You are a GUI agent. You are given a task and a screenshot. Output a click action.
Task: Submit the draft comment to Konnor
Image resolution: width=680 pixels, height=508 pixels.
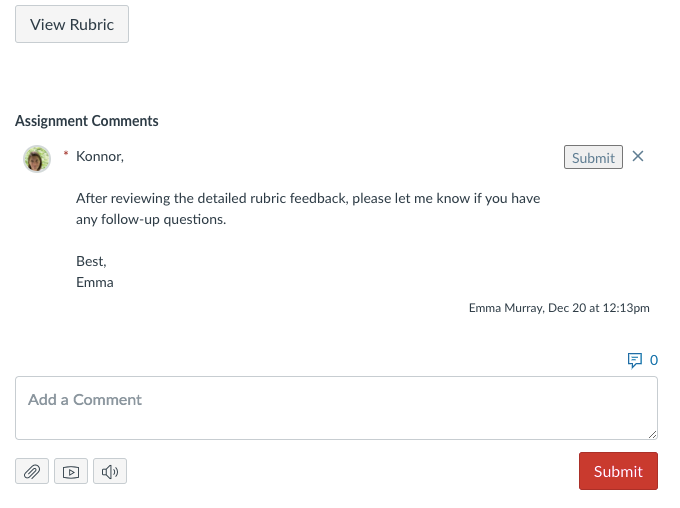593,158
